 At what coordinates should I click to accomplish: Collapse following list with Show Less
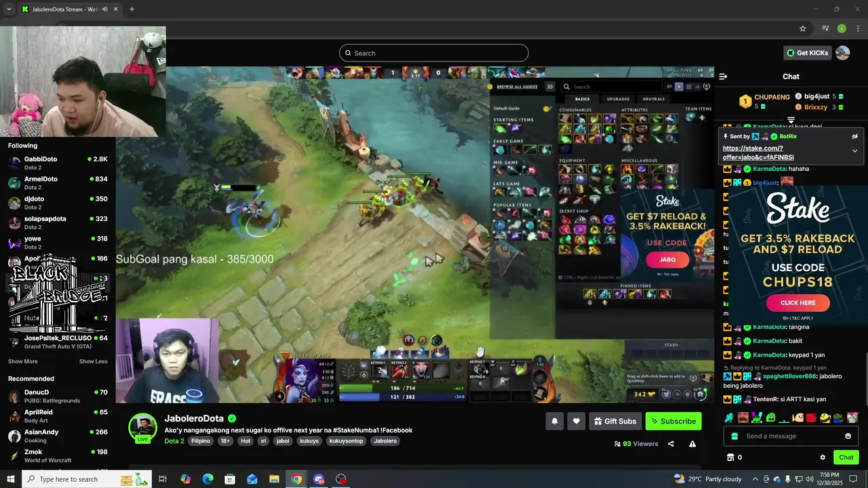click(94, 361)
